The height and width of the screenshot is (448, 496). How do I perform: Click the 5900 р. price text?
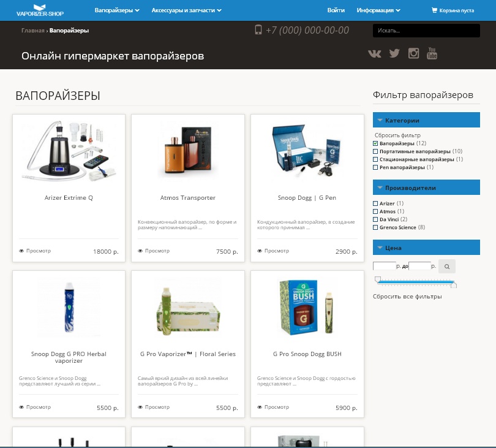click(x=347, y=408)
